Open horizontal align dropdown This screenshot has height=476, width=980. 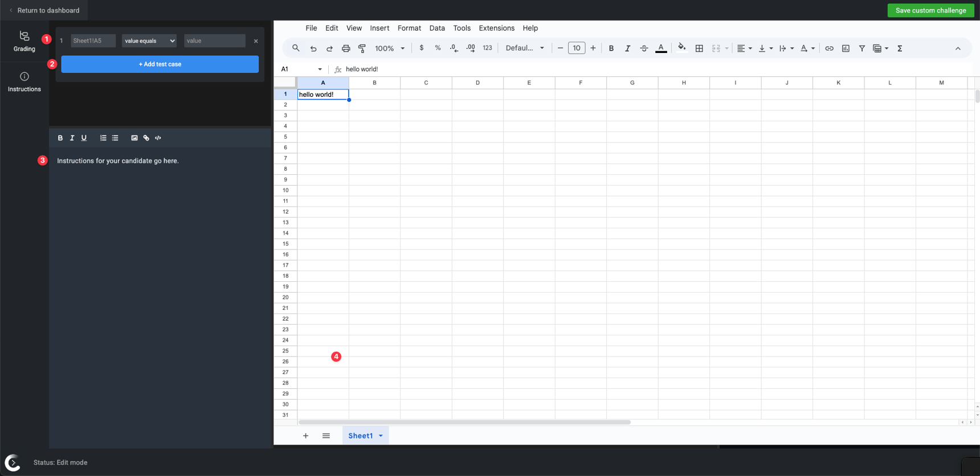[744, 48]
